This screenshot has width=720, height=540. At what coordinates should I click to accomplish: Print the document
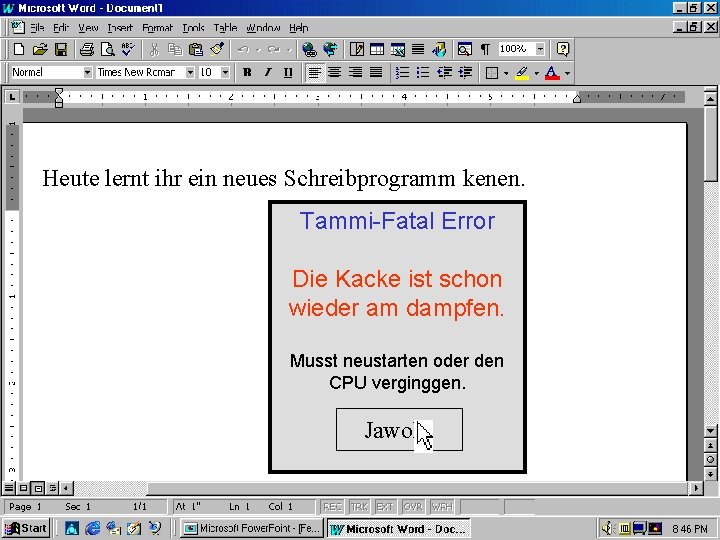point(87,49)
